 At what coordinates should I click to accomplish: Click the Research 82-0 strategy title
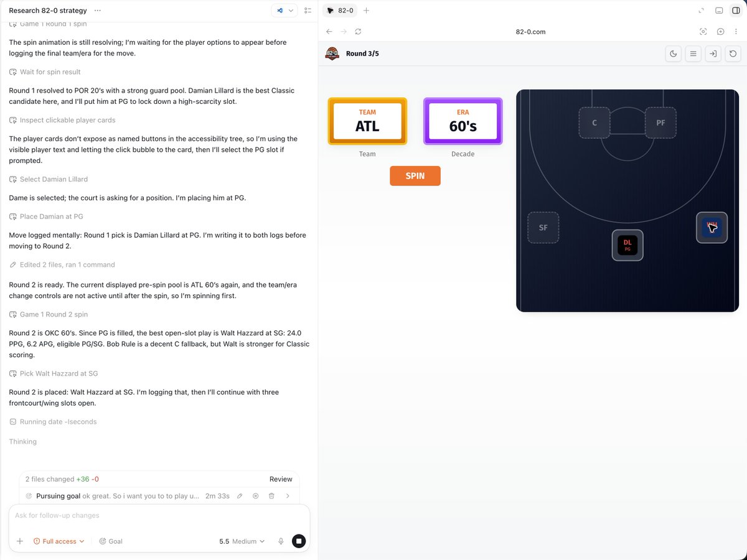pos(47,11)
